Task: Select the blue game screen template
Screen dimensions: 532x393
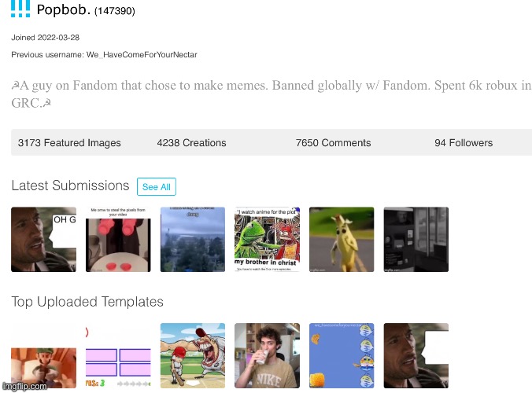Action: [342, 355]
